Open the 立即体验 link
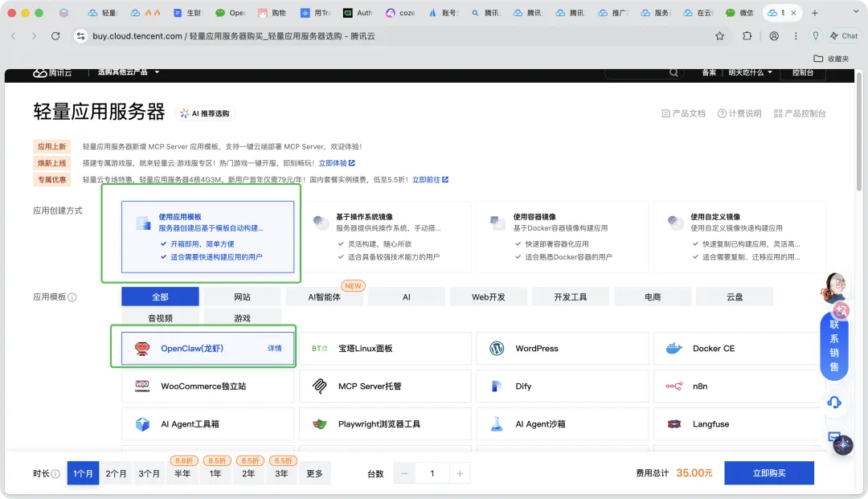This screenshot has height=499, width=868. [337, 163]
